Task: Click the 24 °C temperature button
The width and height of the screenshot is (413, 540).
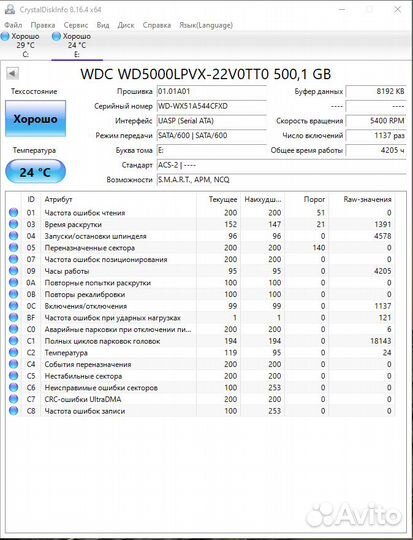Action: [x=35, y=172]
